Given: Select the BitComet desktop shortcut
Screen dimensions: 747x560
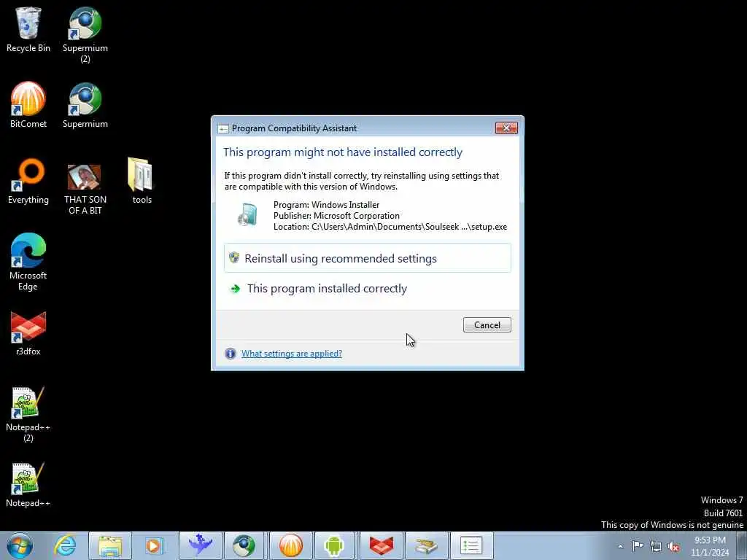Looking at the screenshot, I should (x=28, y=105).
